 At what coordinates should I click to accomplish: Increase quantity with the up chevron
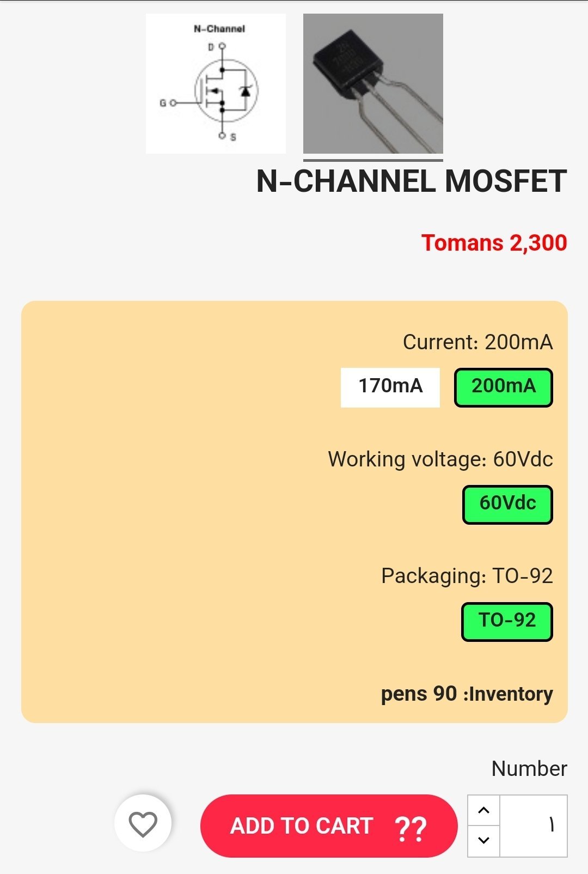[x=483, y=810]
